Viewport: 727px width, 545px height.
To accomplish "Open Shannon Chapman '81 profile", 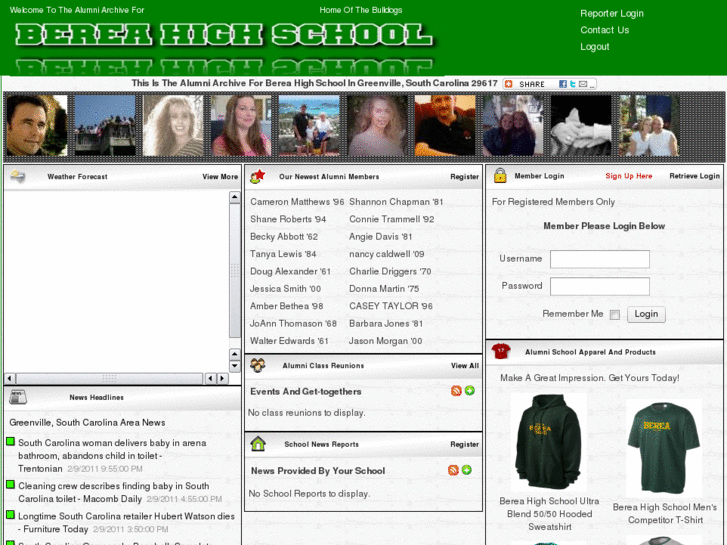I will point(396,202).
